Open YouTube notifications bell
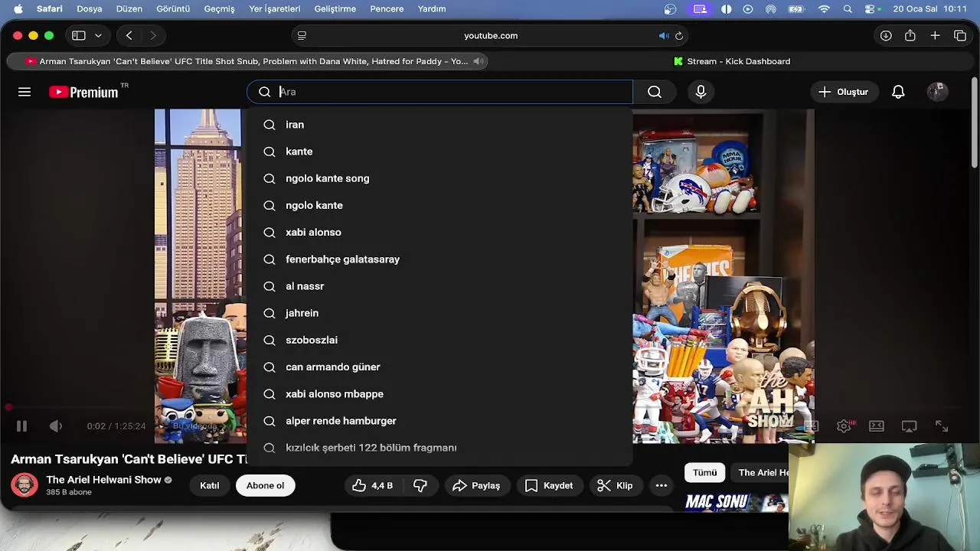980x551 pixels. [898, 92]
